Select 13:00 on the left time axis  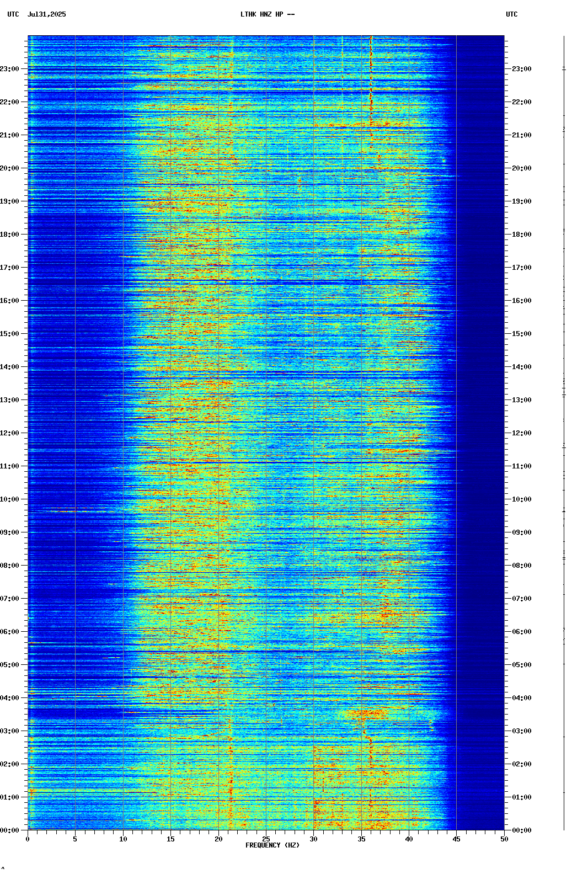coord(9,400)
